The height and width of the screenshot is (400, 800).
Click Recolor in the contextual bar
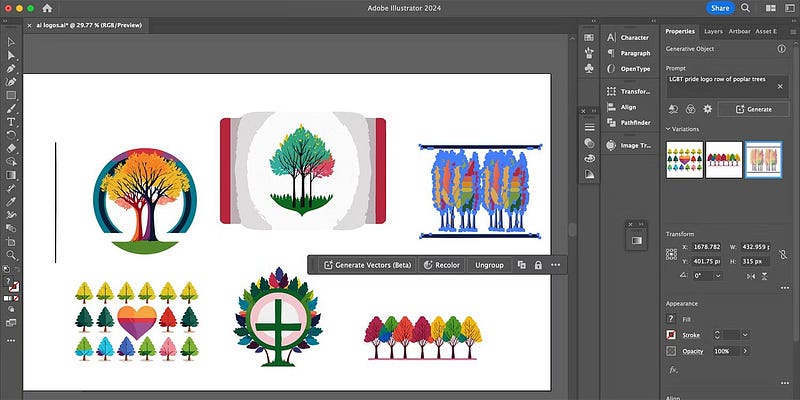coord(440,265)
